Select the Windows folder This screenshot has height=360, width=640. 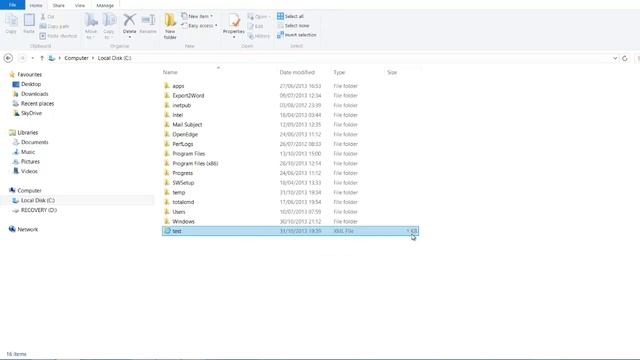290,222
